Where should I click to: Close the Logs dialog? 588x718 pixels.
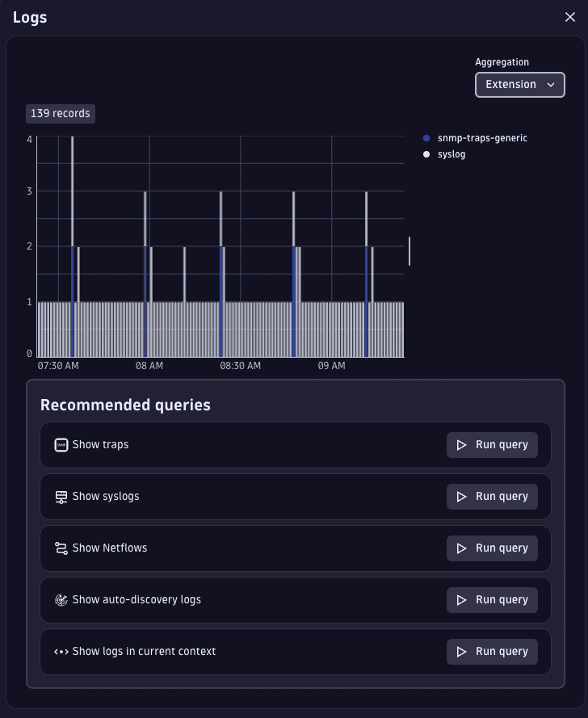[570, 17]
